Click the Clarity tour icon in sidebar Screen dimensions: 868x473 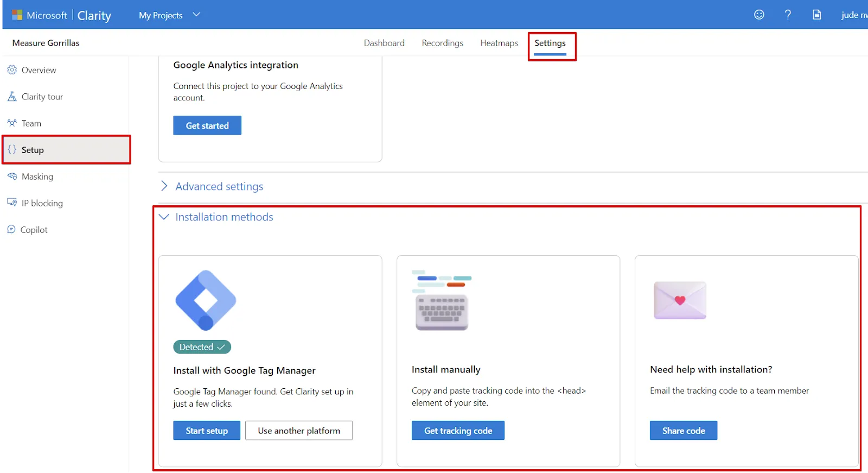point(12,97)
